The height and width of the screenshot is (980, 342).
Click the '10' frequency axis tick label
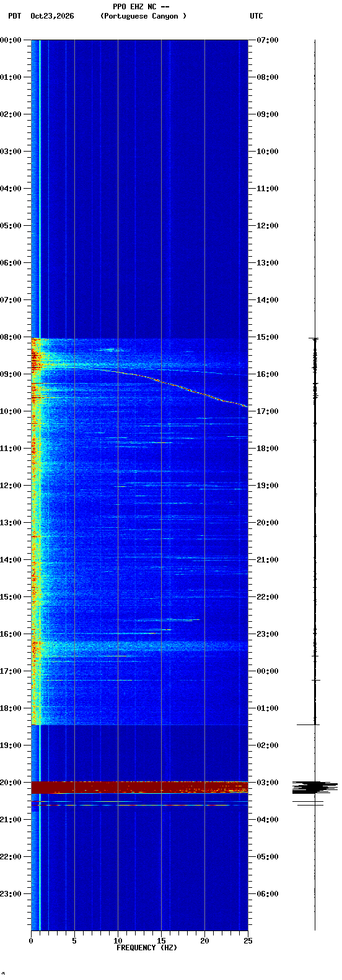(x=118, y=941)
